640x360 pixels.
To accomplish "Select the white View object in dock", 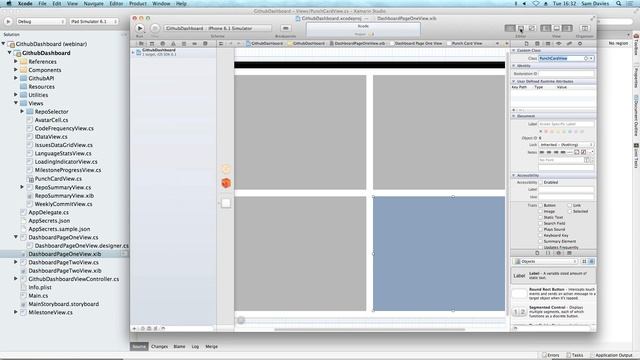I will coord(226,203).
